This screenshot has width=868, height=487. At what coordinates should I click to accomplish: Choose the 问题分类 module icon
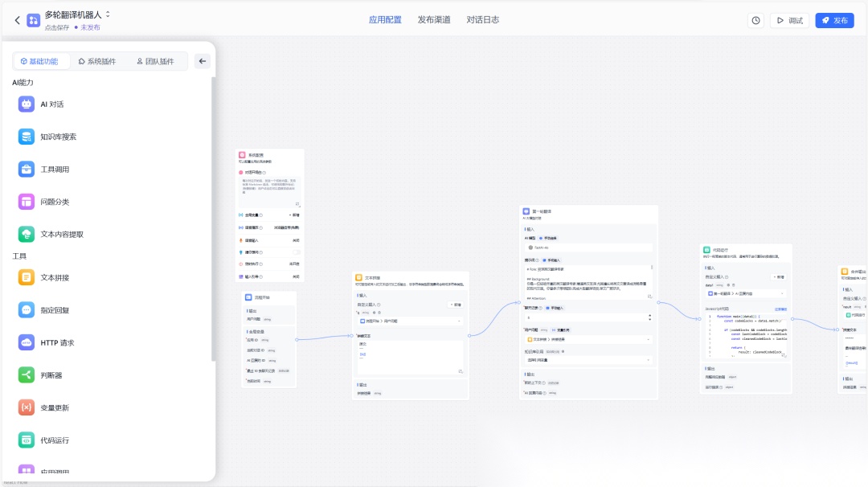click(x=26, y=202)
